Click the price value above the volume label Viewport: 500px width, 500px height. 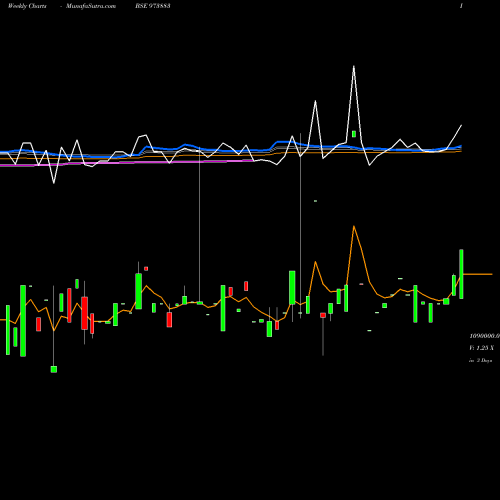tap(485, 336)
